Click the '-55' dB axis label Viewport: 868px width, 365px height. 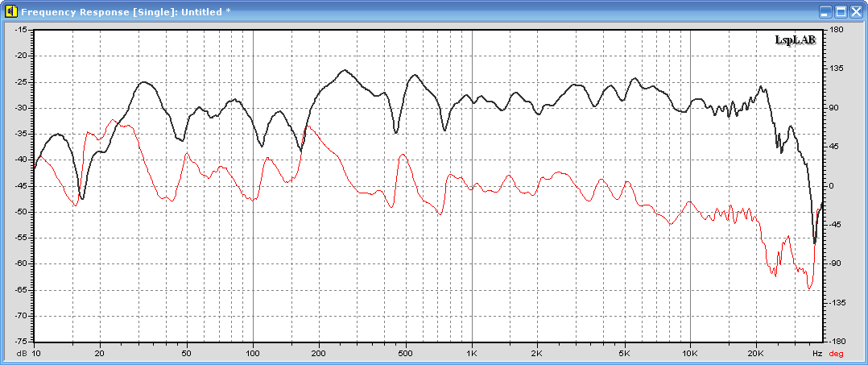[x=22, y=238]
